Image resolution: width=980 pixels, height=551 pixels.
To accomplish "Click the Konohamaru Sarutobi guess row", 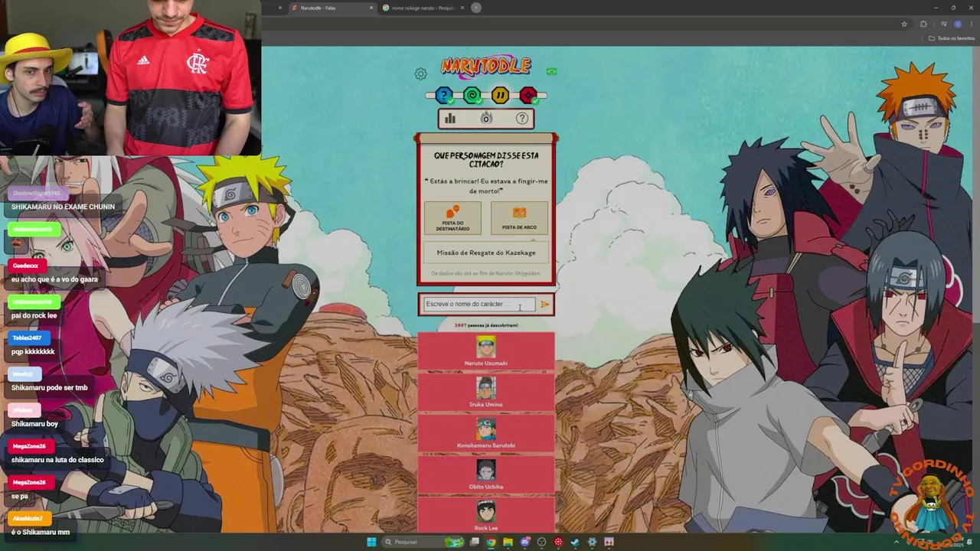I will 486,434.
